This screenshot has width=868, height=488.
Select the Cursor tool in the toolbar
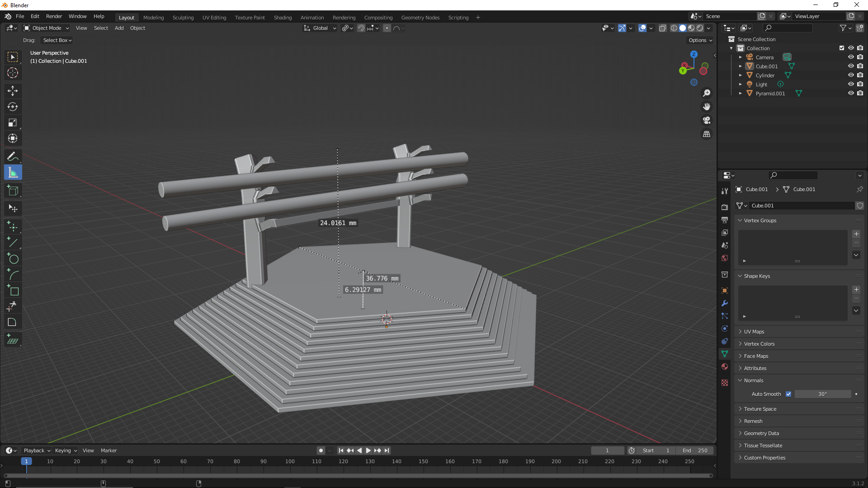pos(13,73)
